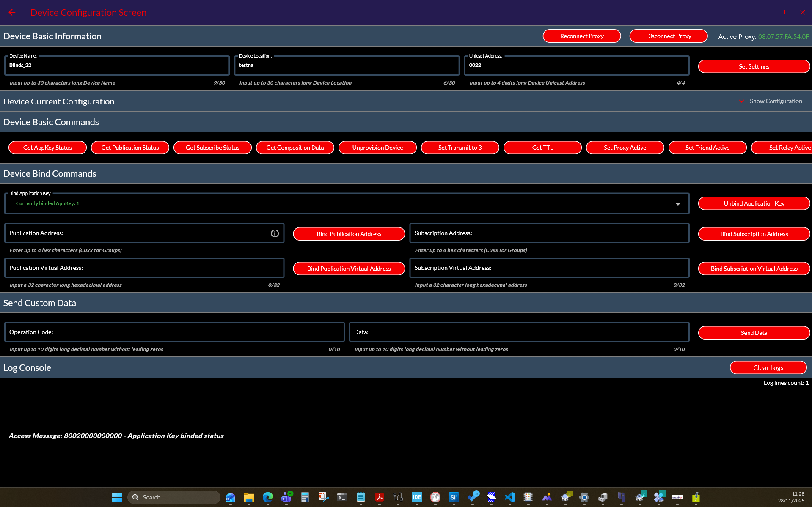The image size is (812, 507).
Task: Select the Subscription Virtual Address field
Action: [x=549, y=268]
